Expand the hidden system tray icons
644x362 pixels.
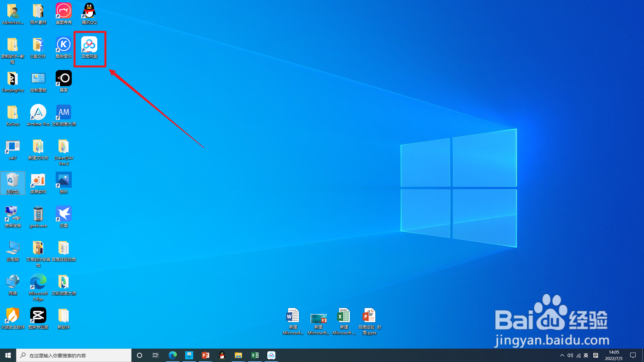tap(562, 355)
